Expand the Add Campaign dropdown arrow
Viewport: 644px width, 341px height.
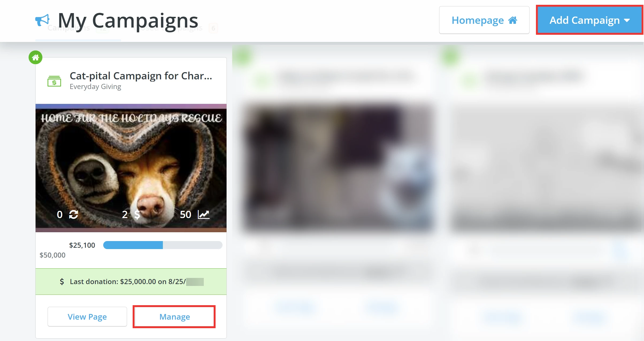point(627,20)
